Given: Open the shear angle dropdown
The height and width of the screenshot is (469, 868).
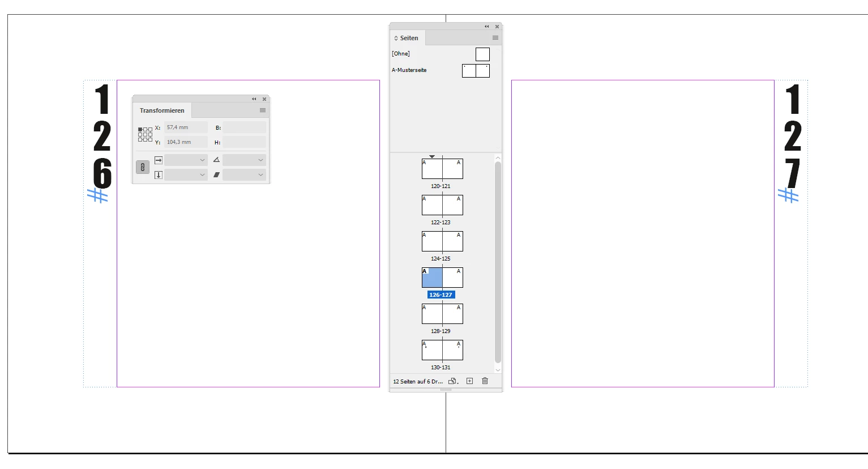Looking at the screenshot, I should (x=260, y=175).
